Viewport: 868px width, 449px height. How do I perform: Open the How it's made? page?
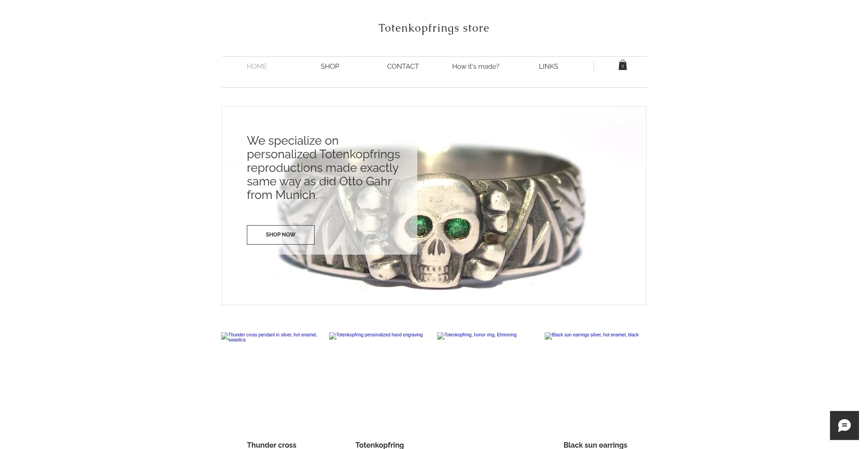pyautogui.click(x=476, y=66)
